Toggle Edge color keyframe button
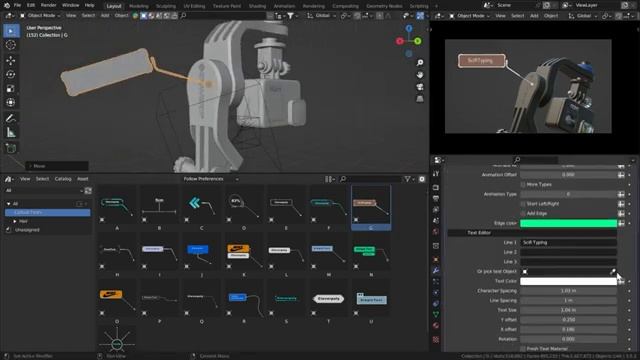This screenshot has height=360, width=640. [621, 223]
